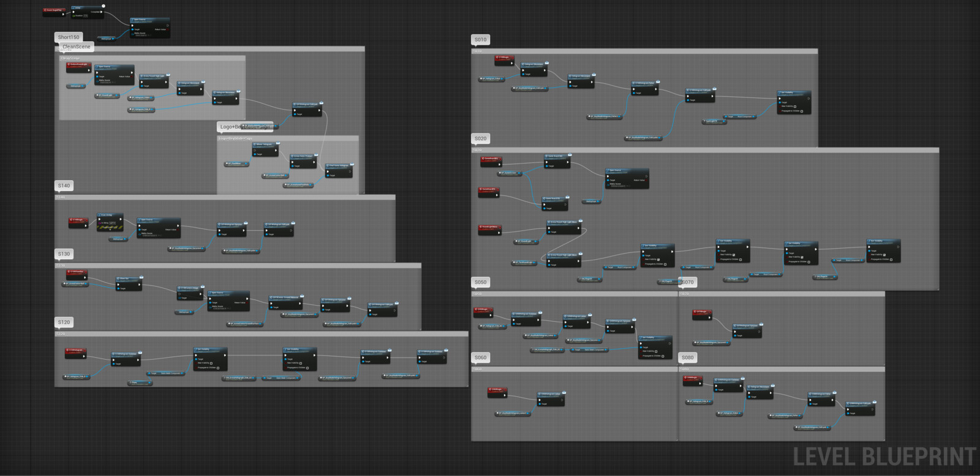Image resolution: width=980 pixels, height=476 pixels.
Task: Click the Short150 comment bubble
Action: pos(69,37)
